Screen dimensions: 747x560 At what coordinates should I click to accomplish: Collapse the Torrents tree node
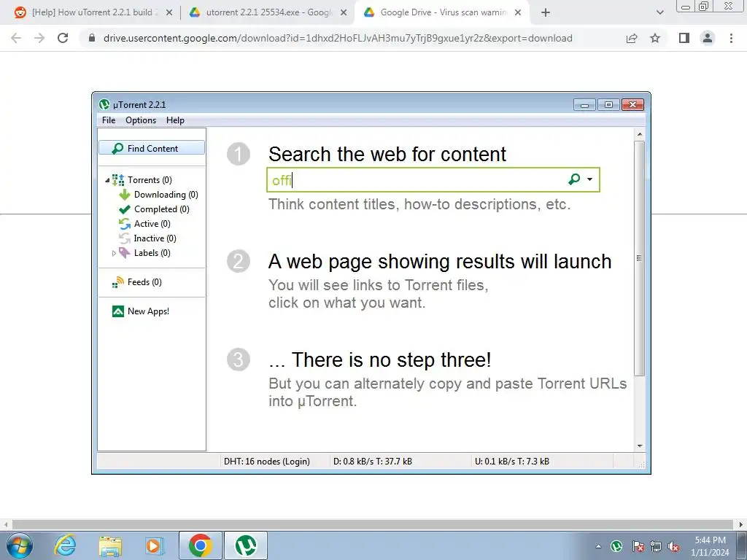tap(107, 181)
